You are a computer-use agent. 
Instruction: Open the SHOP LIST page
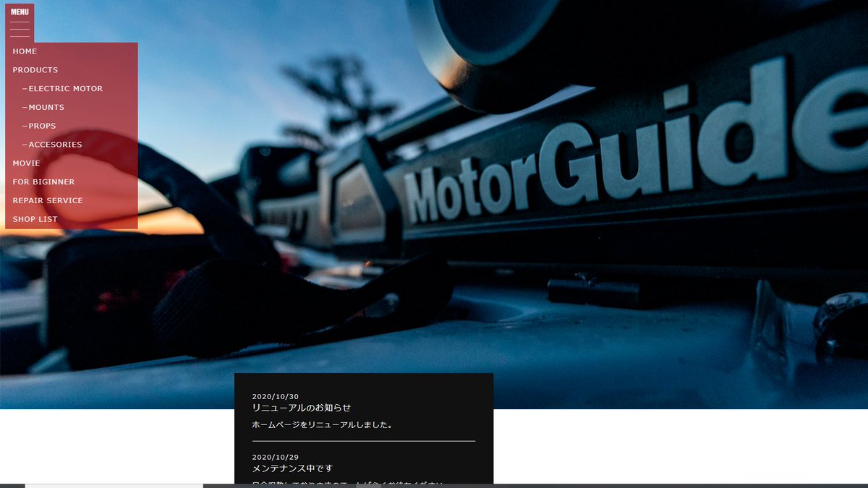pos(35,219)
